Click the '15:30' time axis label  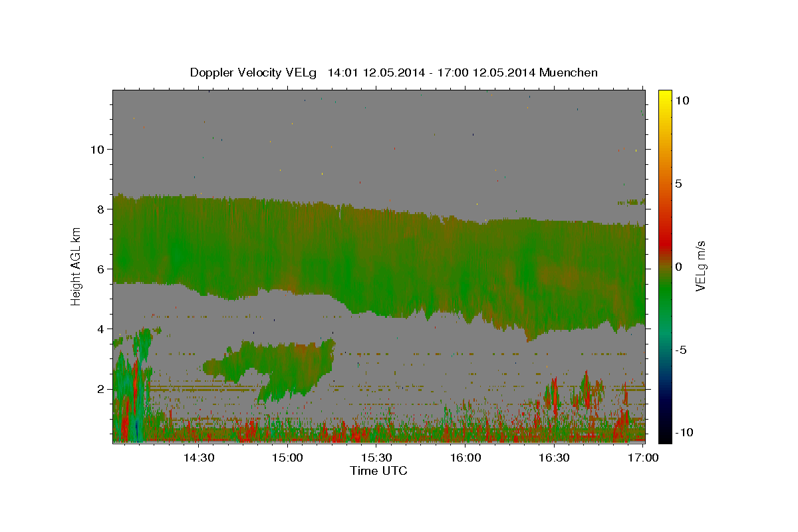376,458
